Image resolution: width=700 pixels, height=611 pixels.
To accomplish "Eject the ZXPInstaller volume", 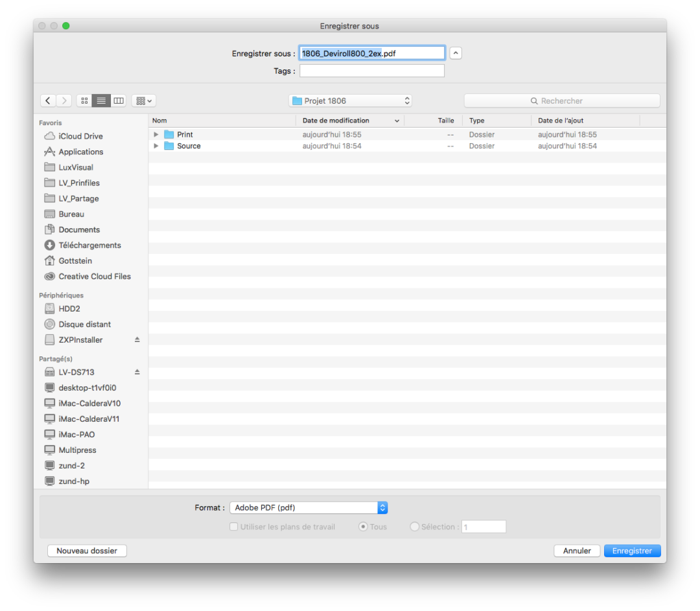I will (137, 340).
